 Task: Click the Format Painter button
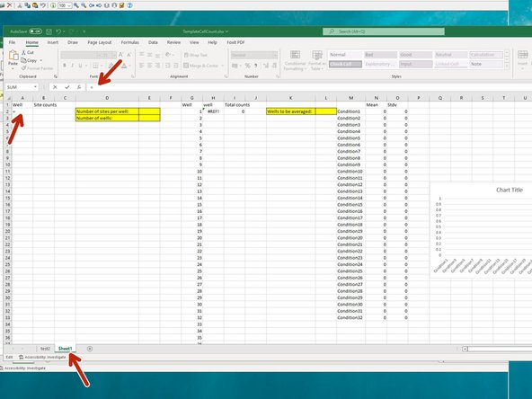tap(38, 68)
